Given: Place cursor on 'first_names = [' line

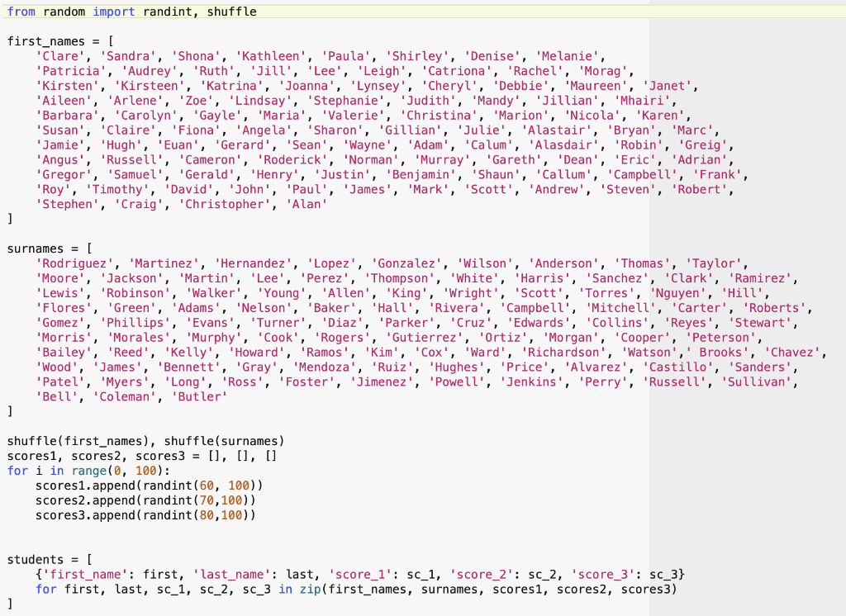Looking at the screenshot, I should click(x=60, y=41).
